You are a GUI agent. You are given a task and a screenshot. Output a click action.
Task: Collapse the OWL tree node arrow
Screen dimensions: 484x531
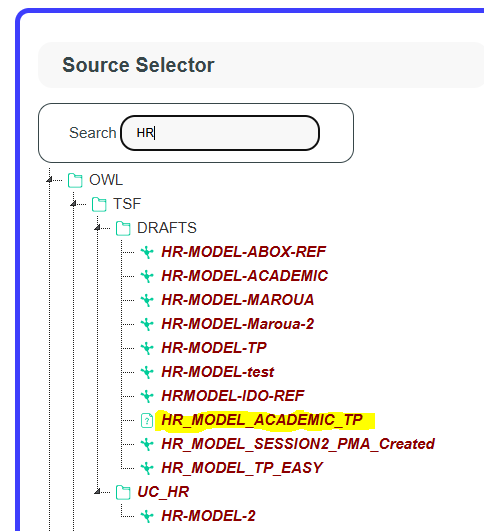(x=49, y=180)
